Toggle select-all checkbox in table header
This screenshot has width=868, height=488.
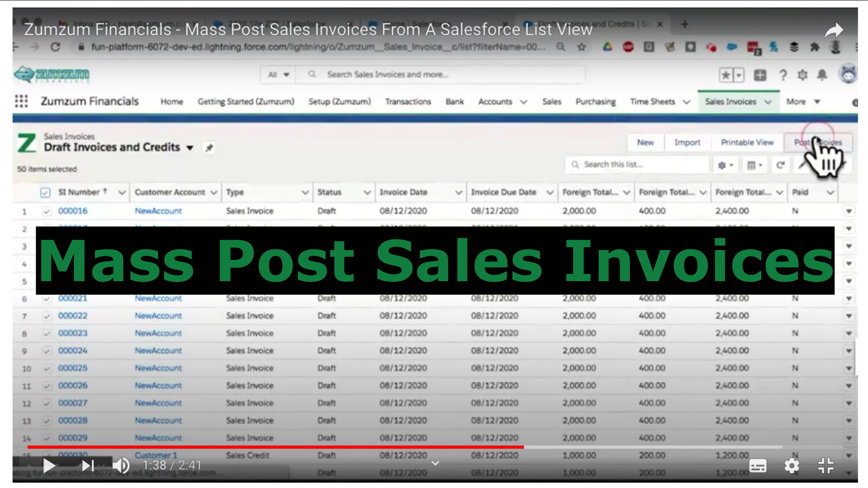pos(45,192)
